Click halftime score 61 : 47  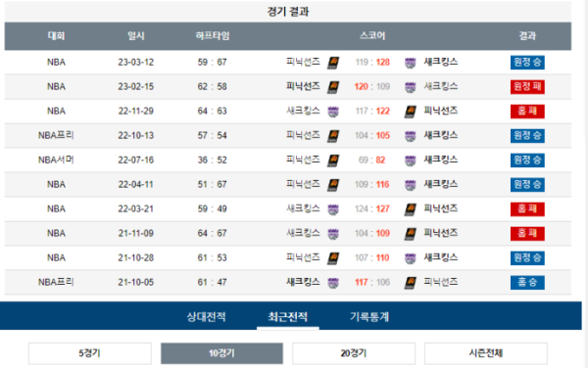(213, 282)
